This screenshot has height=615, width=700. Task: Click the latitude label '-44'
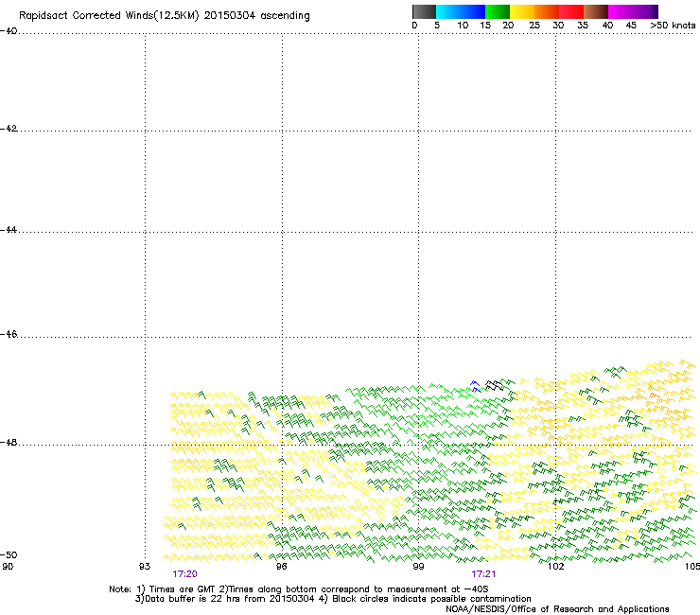click(x=9, y=230)
